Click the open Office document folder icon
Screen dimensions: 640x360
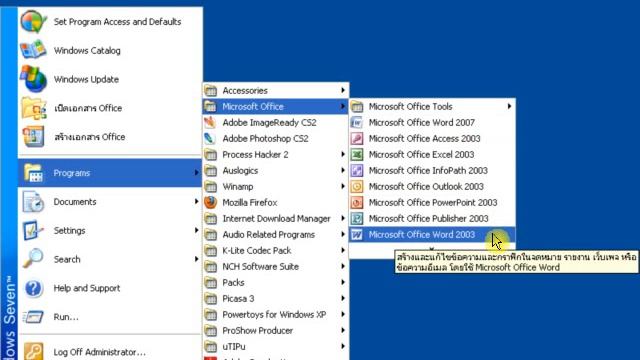(33, 108)
